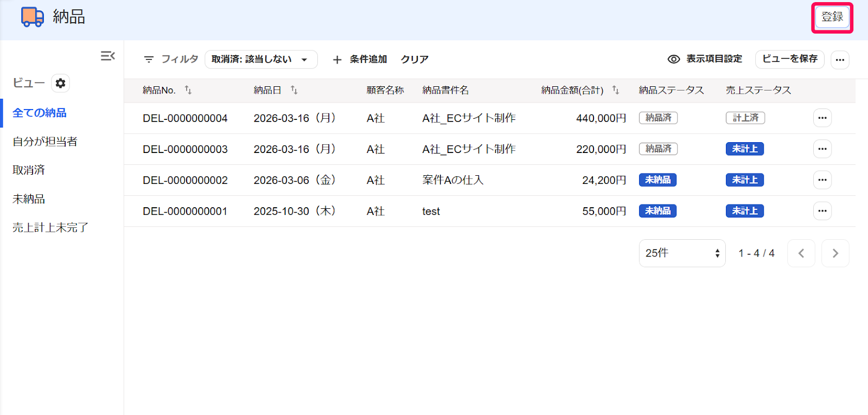
Task: Go to the next page with the right chevron
Action: coord(835,253)
